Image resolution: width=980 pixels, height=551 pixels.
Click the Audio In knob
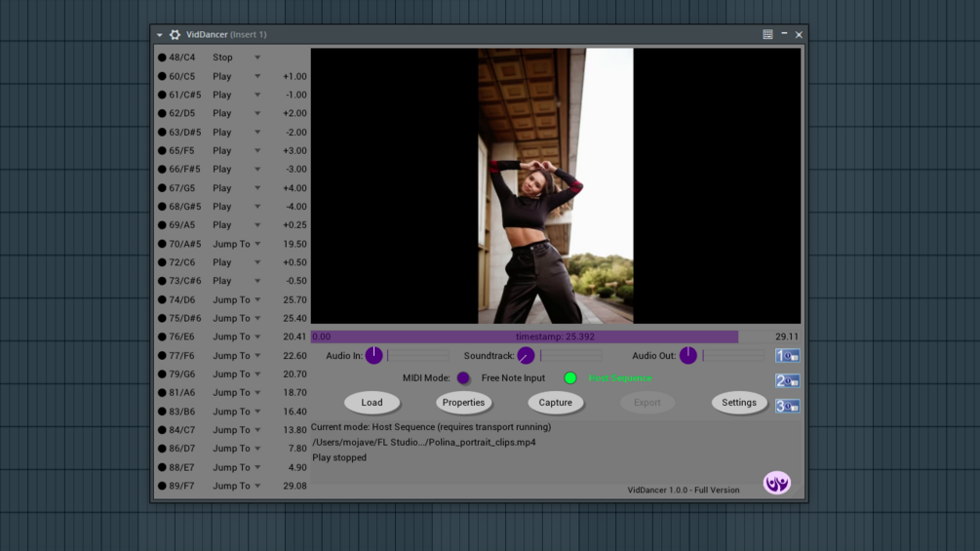point(373,355)
